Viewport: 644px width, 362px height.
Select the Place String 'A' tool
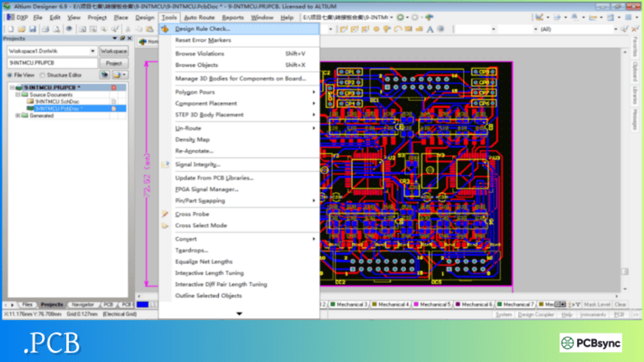[x=429, y=29]
